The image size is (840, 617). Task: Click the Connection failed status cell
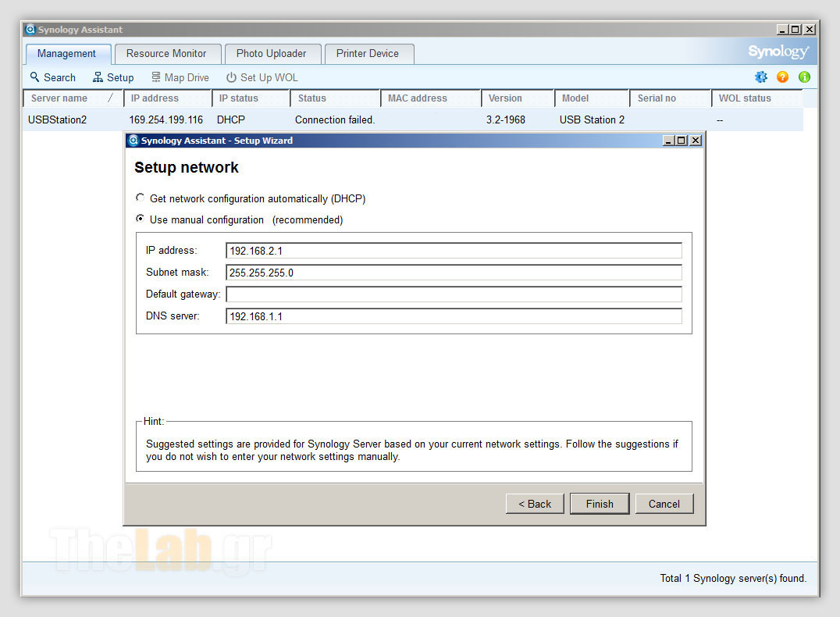335,119
